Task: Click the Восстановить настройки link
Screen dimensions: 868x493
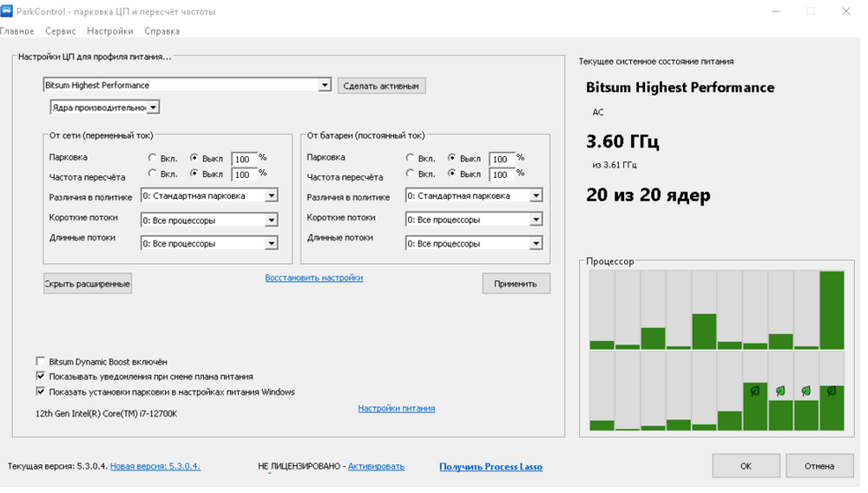Action: pyautogui.click(x=314, y=278)
